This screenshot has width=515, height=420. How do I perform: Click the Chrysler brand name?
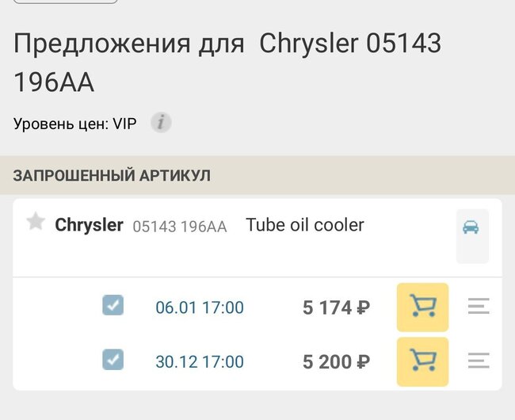coord(89,225)
